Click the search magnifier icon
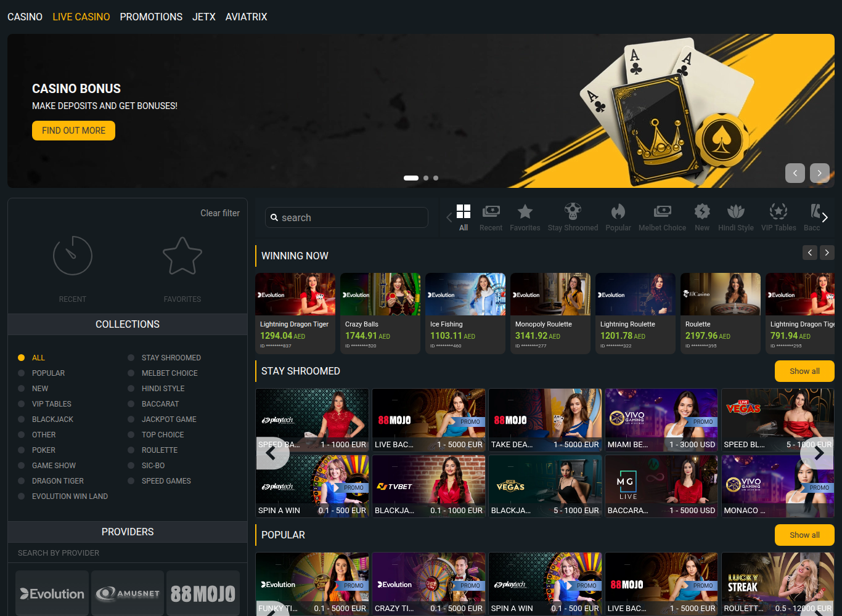 (x=274, y=217)
